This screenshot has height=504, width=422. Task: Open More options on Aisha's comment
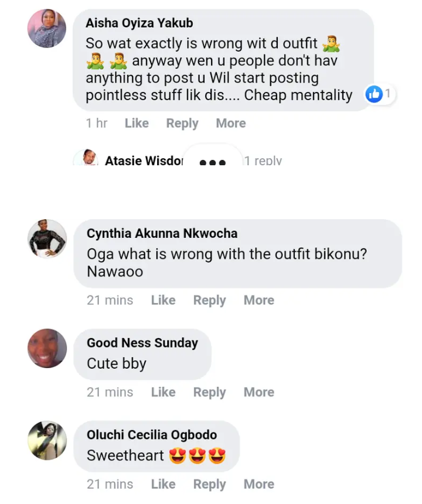point(231,123)
